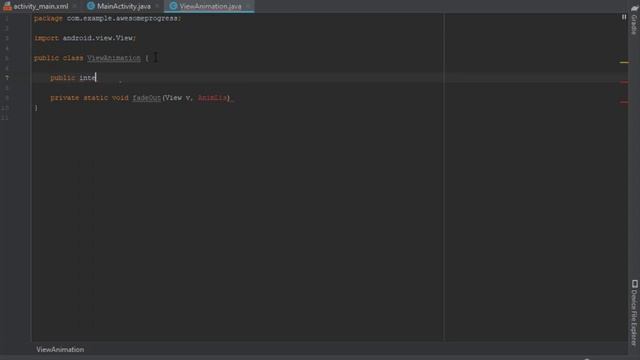Screen dimensions: 640x360
Task: Click the class icon on MainActivity.java tab
Action: pyautogui.click(x=91, y=6)
